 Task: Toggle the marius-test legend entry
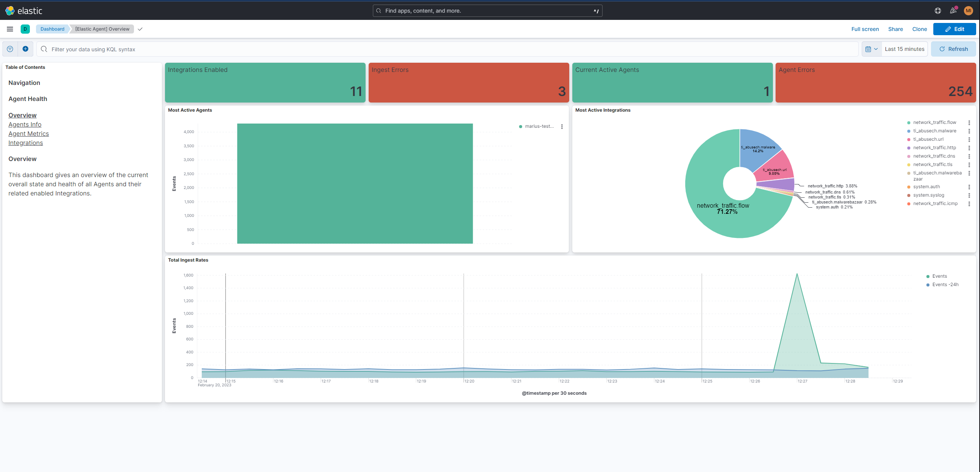[537, 126]
